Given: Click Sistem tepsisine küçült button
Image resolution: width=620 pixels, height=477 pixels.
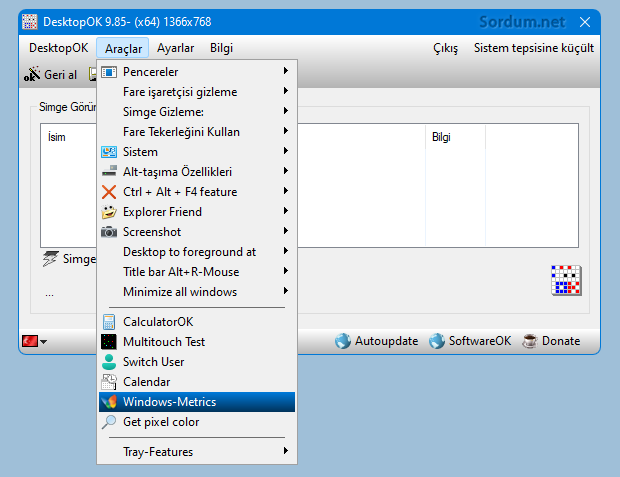Looking at the screenshot, I should [x=533, y=48].
